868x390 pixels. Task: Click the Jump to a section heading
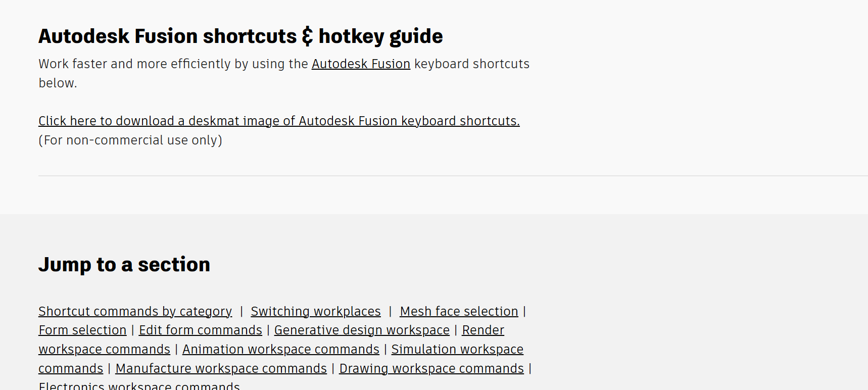pos(124,265)
